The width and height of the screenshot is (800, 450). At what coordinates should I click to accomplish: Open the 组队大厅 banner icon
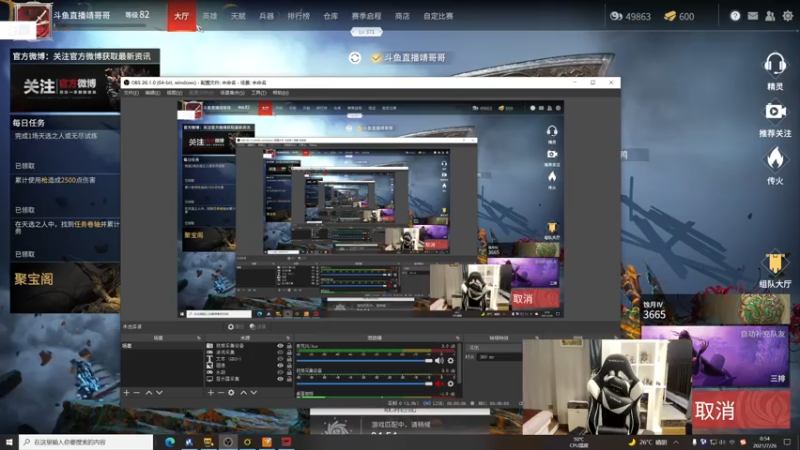pyautogui.click(x=775, y=262)
